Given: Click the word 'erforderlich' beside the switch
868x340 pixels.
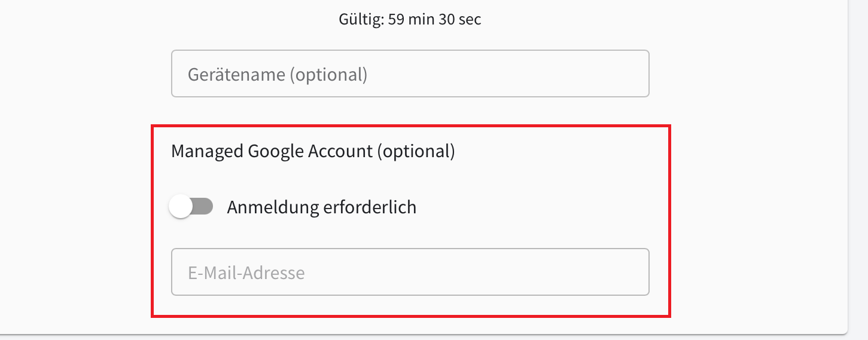Looking at the screenshot, I should pos(369,207).
